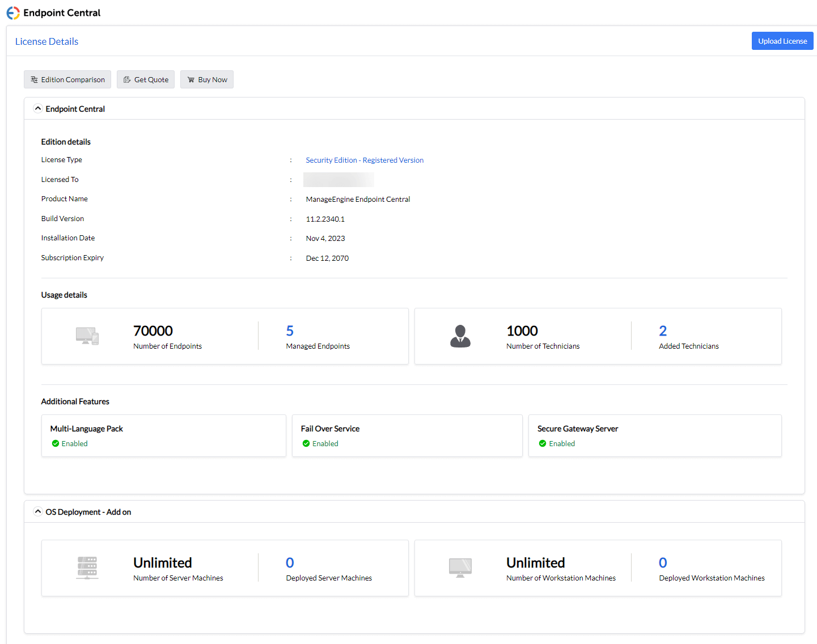Screen dimensions: 817x644
Task: Click the Deployed Workstation Machines label
Action: [x=712, y=578]
